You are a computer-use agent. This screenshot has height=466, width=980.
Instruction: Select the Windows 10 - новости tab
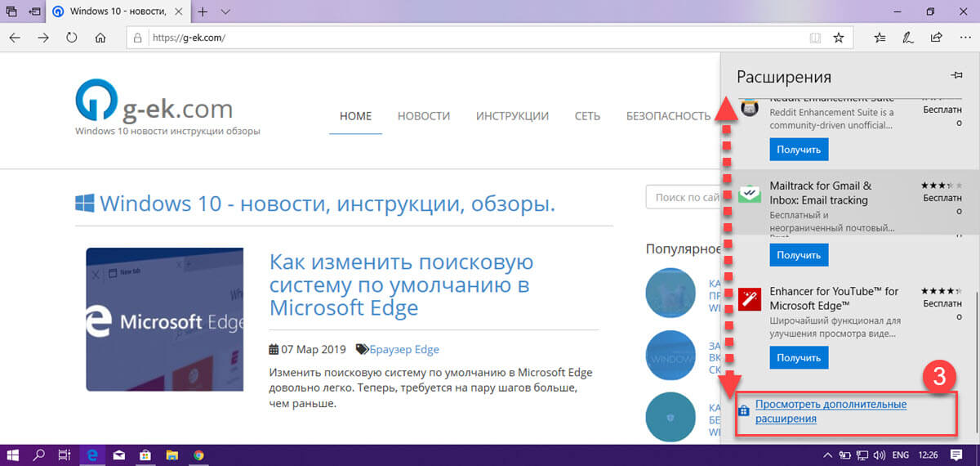119,12
